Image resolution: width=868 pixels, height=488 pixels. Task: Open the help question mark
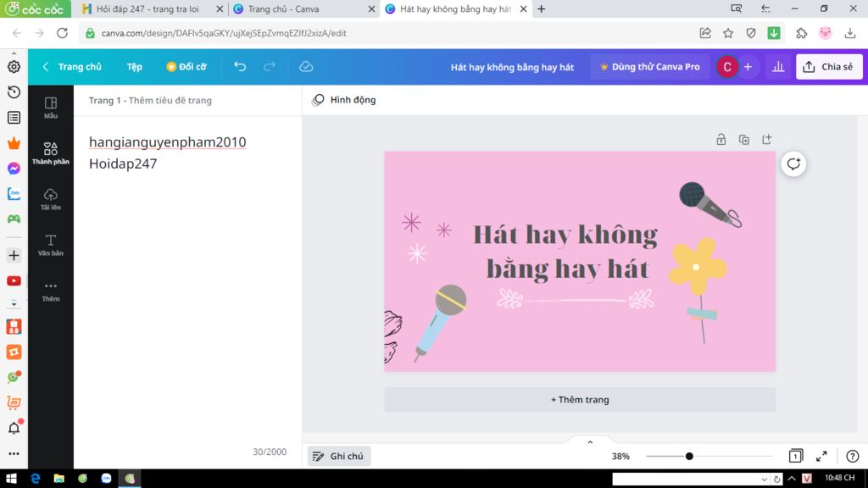852,456
